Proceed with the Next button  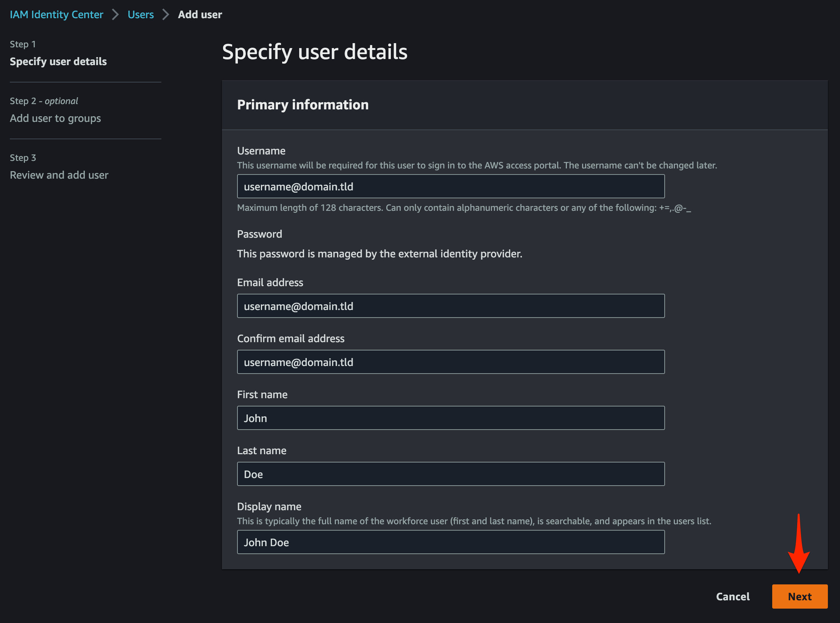tap(800, 597)
